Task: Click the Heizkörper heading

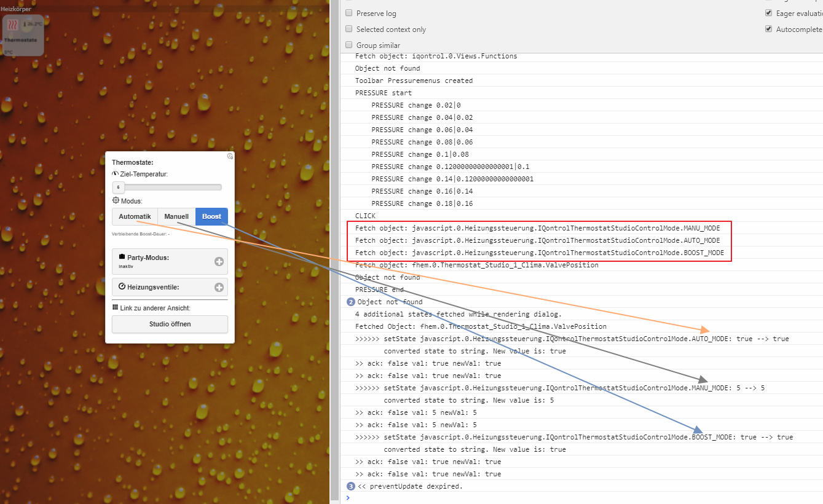Action: [x=16, y=9]
